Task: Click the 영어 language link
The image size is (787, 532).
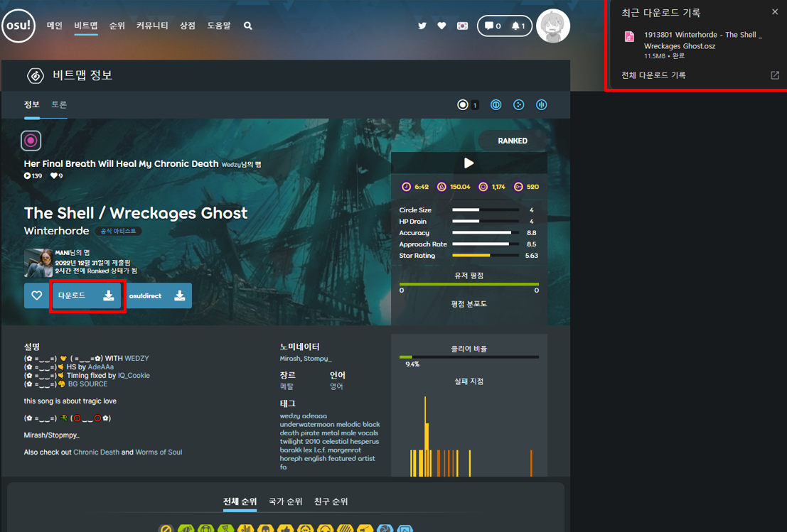Action: tap(336, 386)
